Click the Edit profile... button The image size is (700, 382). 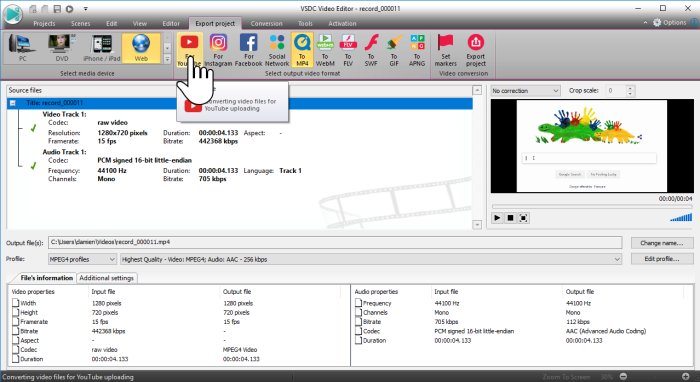click(x=662, y=259)
